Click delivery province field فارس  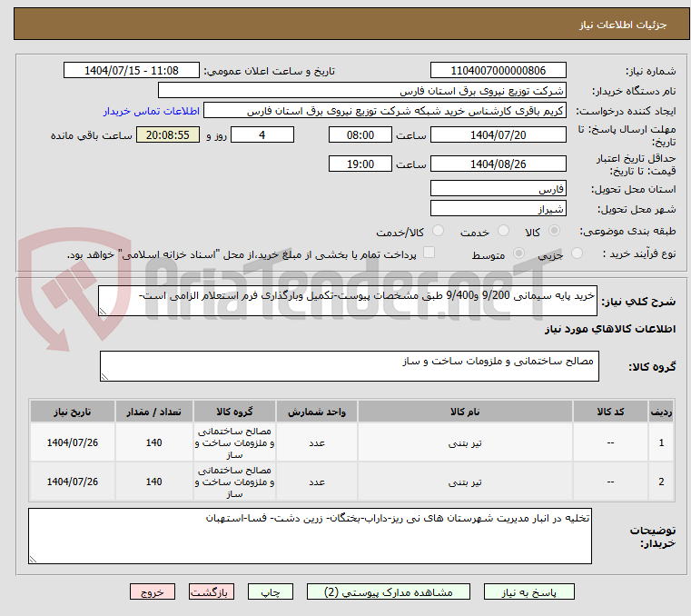(498, 188)
